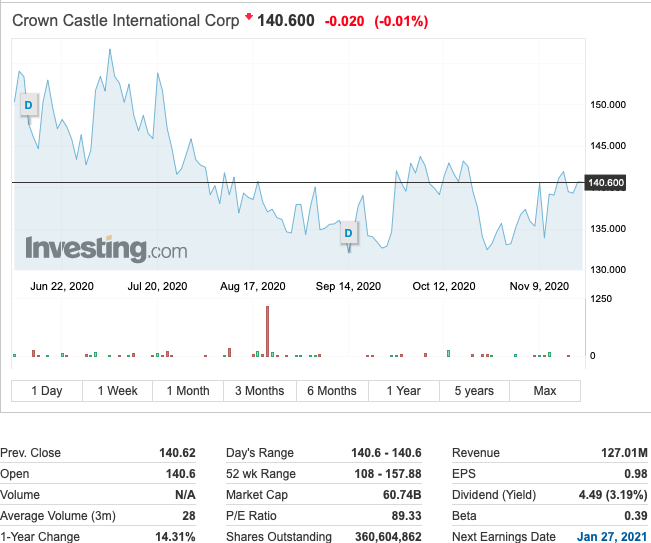Click the large 140.600 price in header
This screenshot has height=543, width=651.
click(286, 20)
